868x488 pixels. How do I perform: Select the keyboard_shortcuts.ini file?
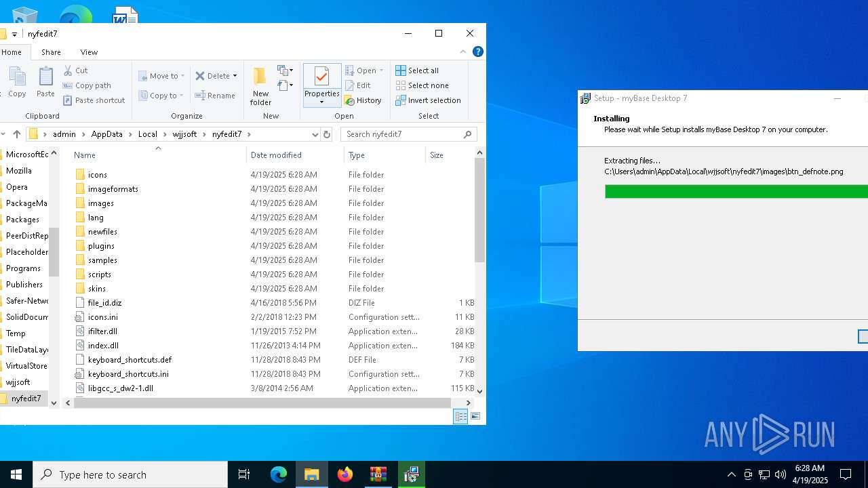274,374
